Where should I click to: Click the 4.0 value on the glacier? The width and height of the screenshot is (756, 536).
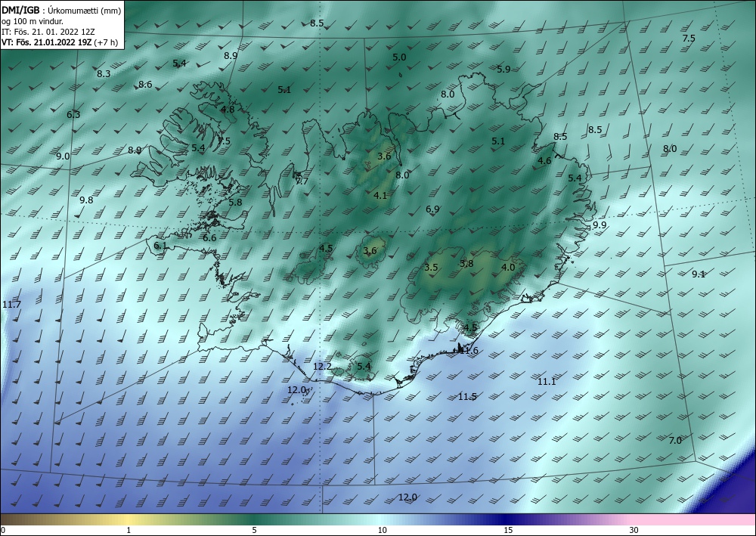508,268
